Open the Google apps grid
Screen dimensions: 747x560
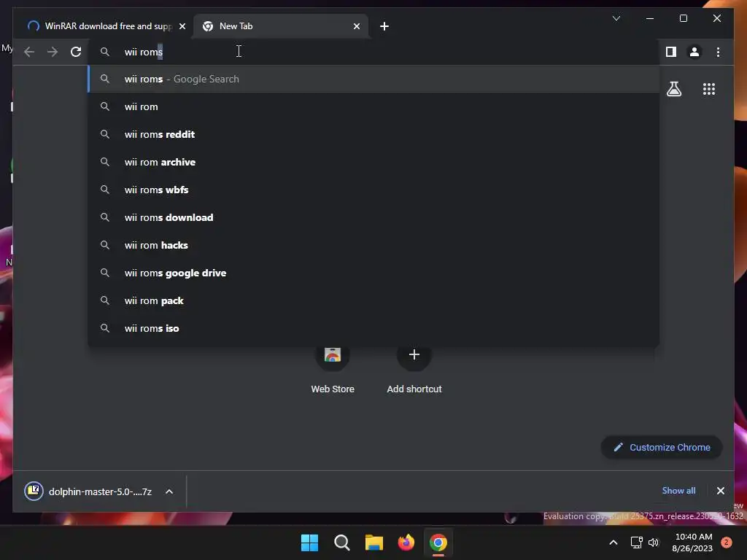click(x=709, y=89)
